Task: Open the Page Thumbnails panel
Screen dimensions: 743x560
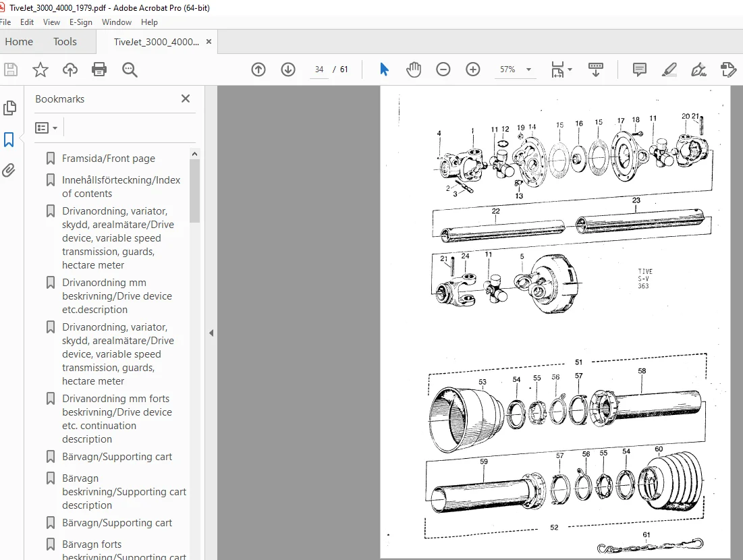Action: (x=9, y=108)
